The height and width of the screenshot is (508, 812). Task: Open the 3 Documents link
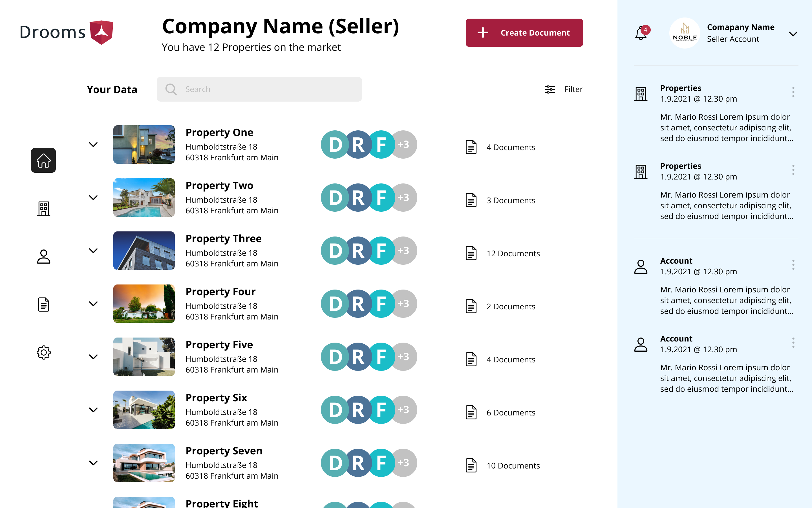coord(511,200)
